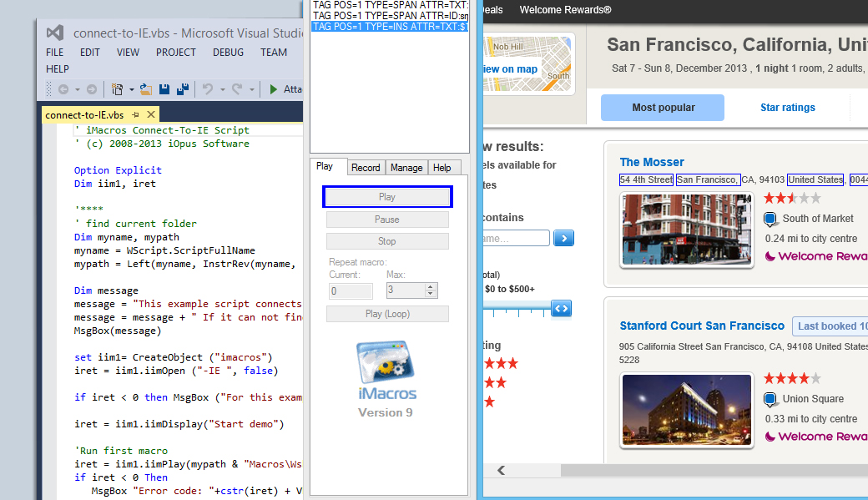Open the TEAM menu
868x500 pixels.
pos(274,52)
